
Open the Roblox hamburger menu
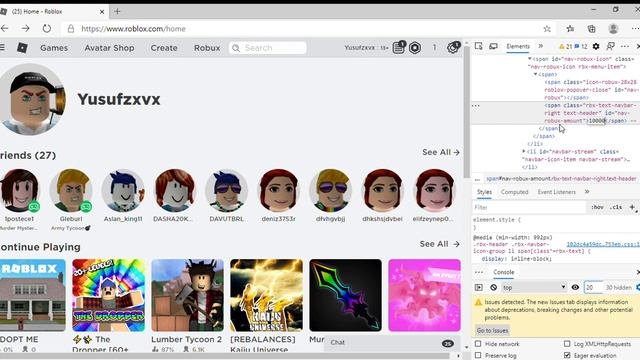click(x=2, y=47)
